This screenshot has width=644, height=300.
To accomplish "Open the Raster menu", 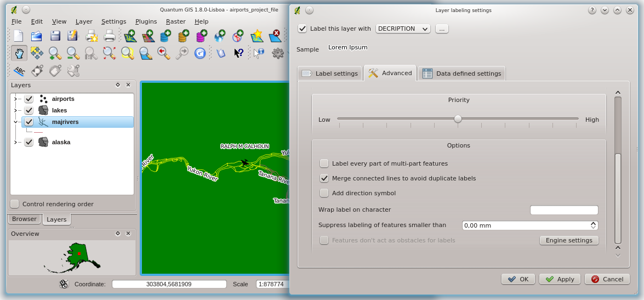I will pos(175,21).
